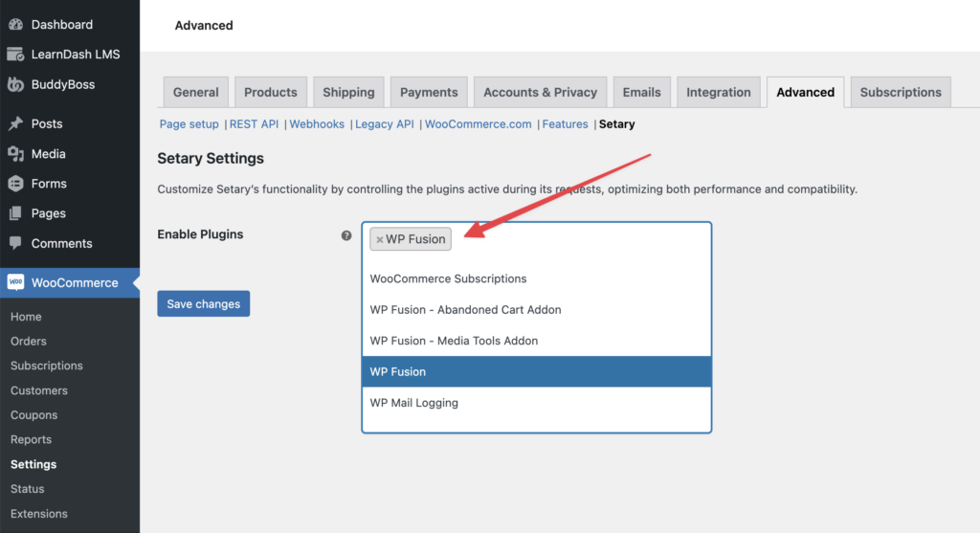
Task: Select the WooCommerce menu label
Action: pyautogui.click(x=75, y=283)
